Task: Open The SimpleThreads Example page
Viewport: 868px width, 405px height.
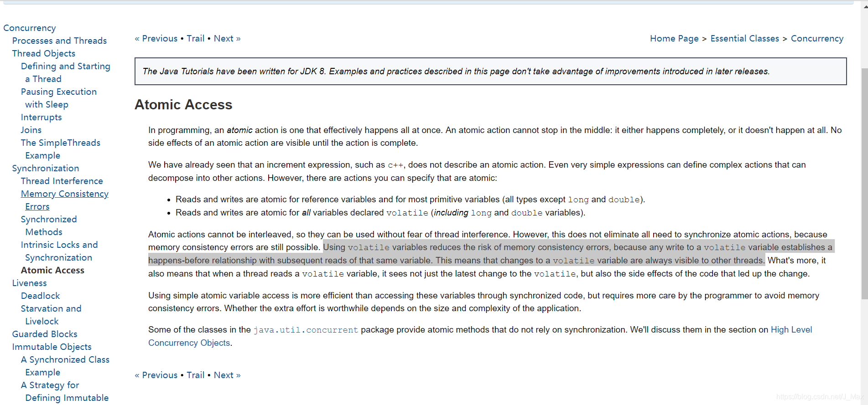Action: pos(60,149)
